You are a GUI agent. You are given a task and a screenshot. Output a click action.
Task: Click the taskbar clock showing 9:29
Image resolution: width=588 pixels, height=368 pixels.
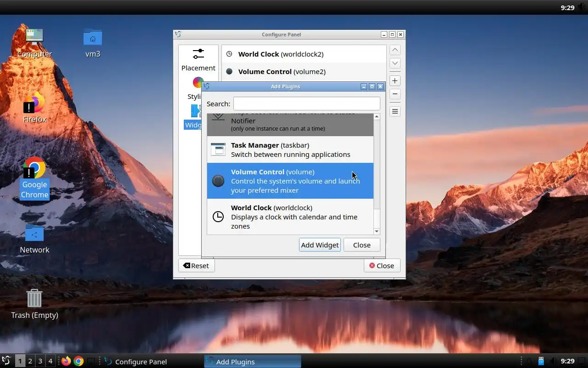(x=568, y=361)
